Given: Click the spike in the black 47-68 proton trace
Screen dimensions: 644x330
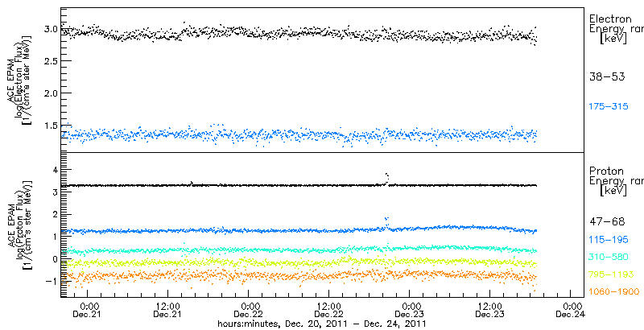Looking at the screenshot, I should 386,177.
